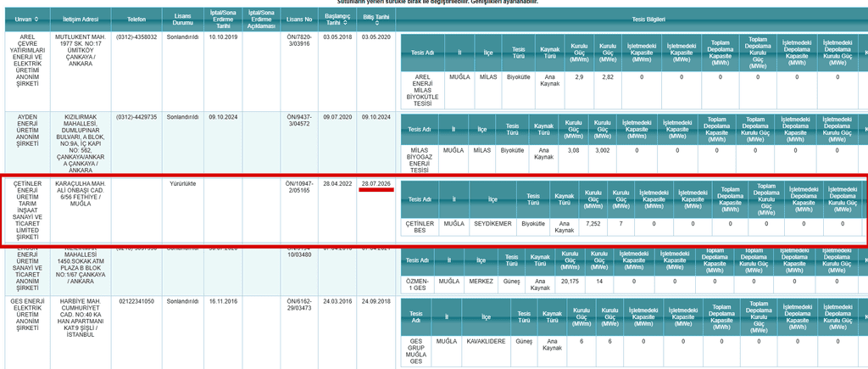The image size is (868, 369).
Task: Click phone number 02122341050
Action: point(136,301)
